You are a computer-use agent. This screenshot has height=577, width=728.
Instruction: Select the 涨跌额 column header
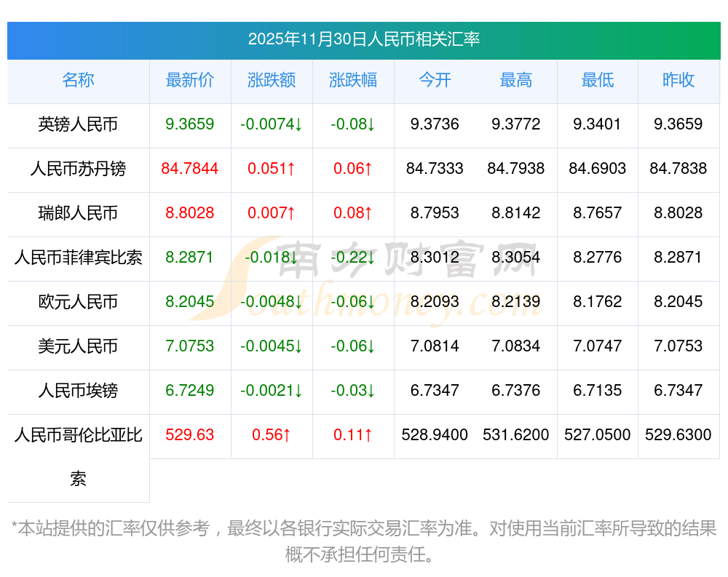(272, 80)
